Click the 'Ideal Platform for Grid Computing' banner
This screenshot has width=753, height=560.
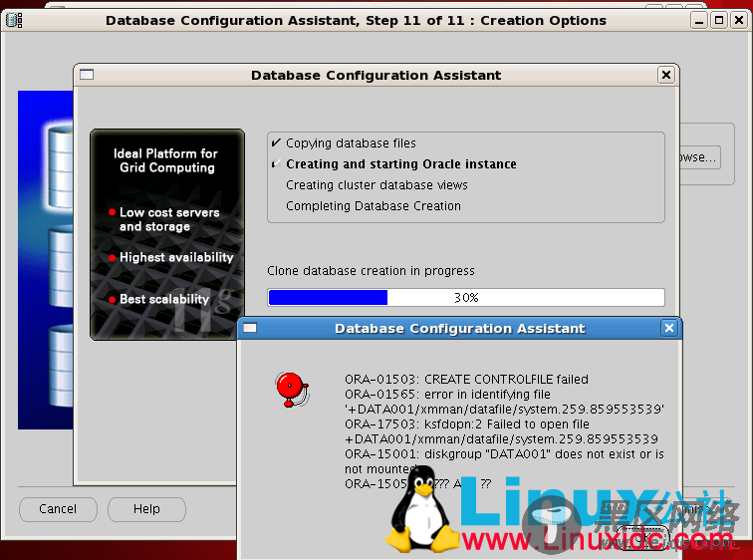[165, 160]
